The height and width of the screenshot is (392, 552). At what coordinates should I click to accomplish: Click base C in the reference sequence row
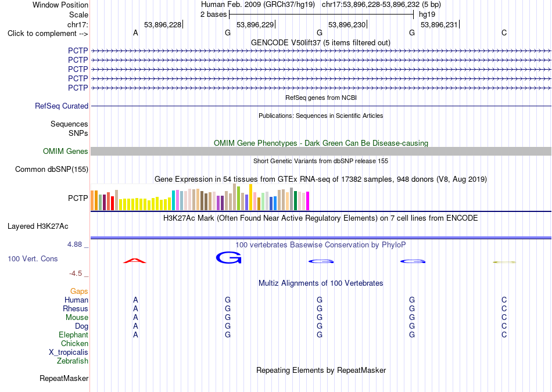click(504, 33)
